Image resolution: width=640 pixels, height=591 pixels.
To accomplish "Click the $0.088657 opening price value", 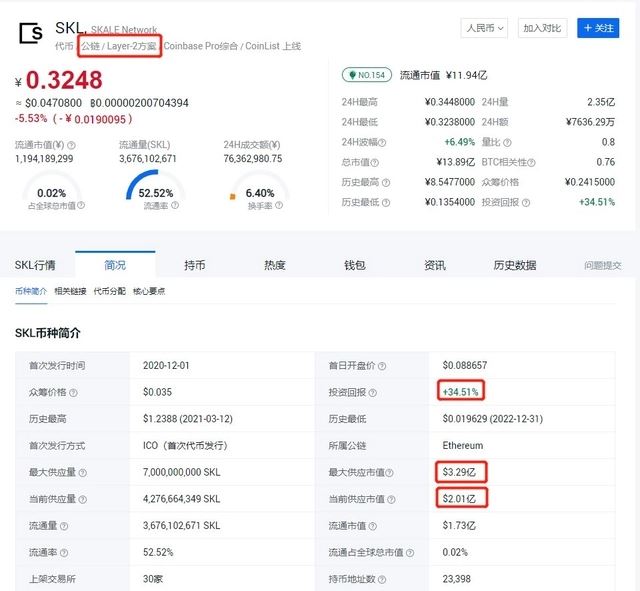I will (x=465, y=365).
